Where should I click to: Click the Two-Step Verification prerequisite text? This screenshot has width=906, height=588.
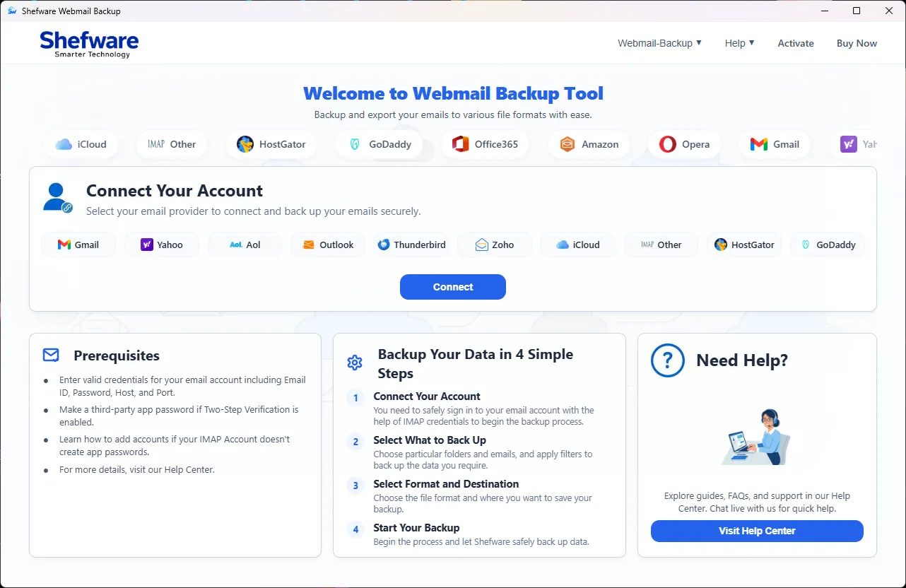tap(179, 416)
